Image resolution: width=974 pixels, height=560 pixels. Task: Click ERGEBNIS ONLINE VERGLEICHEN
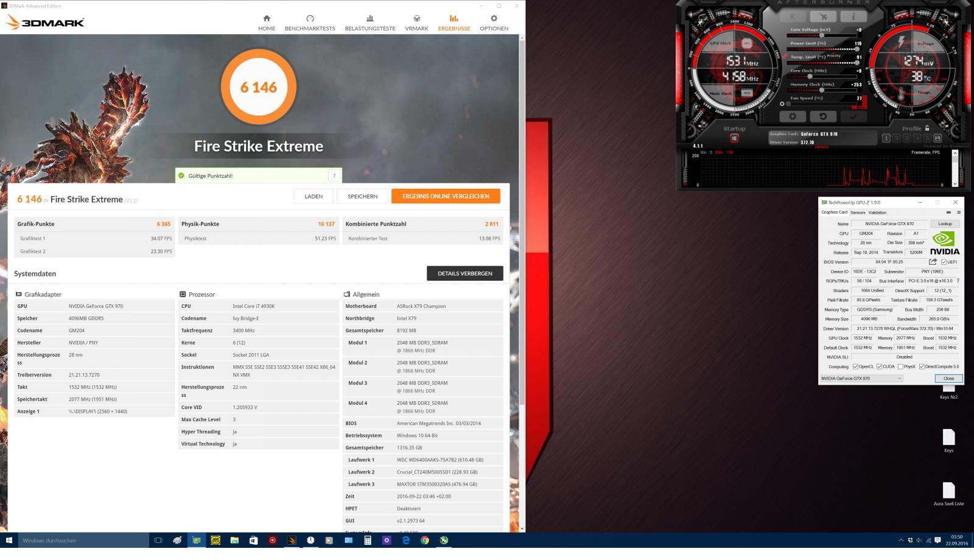click(x=446, y=196)
